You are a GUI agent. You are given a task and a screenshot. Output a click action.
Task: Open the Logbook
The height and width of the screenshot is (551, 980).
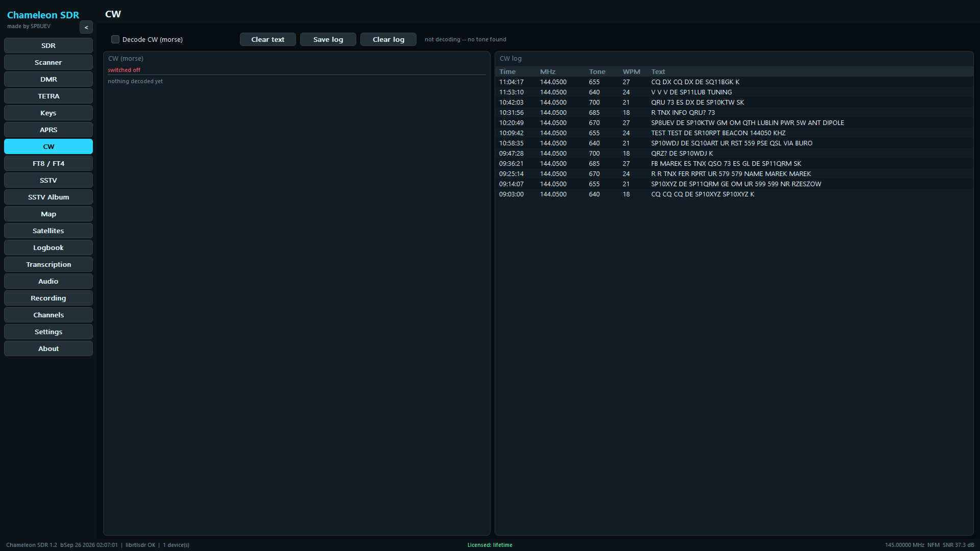click(48, 247)
